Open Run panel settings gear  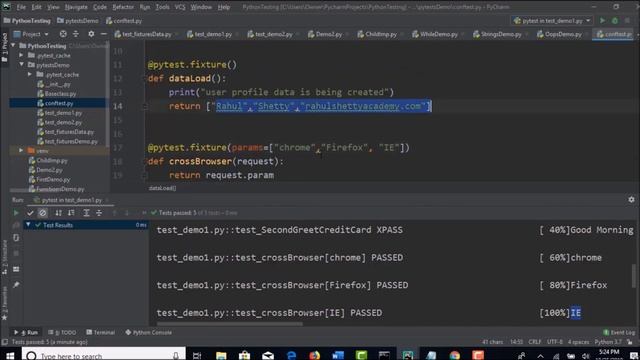pos(631,200)
